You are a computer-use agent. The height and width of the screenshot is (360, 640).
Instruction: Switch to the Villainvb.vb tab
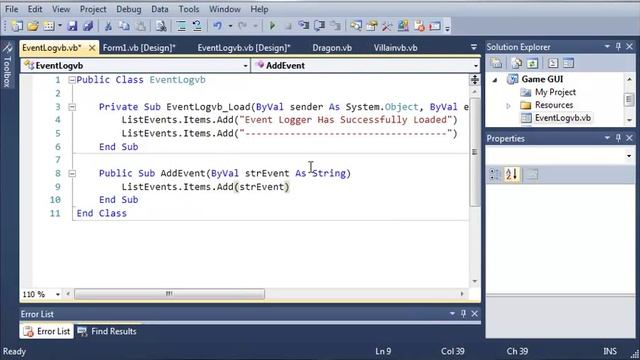click(x=396, y=48)
